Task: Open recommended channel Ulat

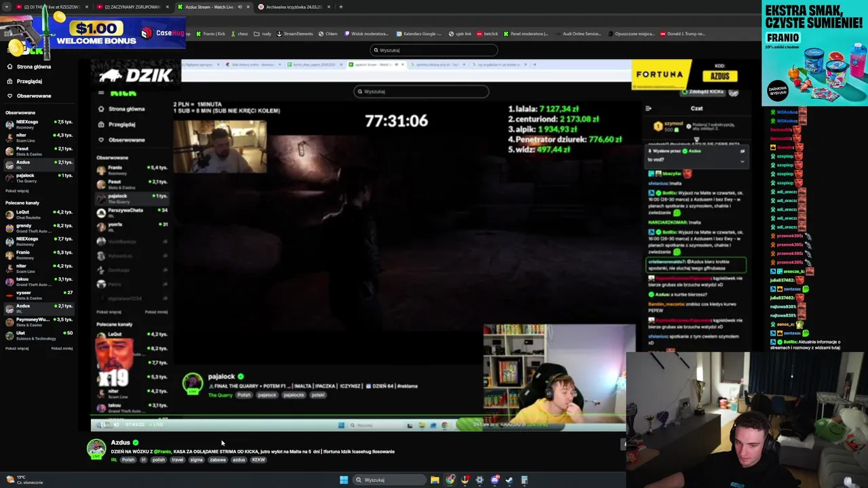Action: coord(39,335)
